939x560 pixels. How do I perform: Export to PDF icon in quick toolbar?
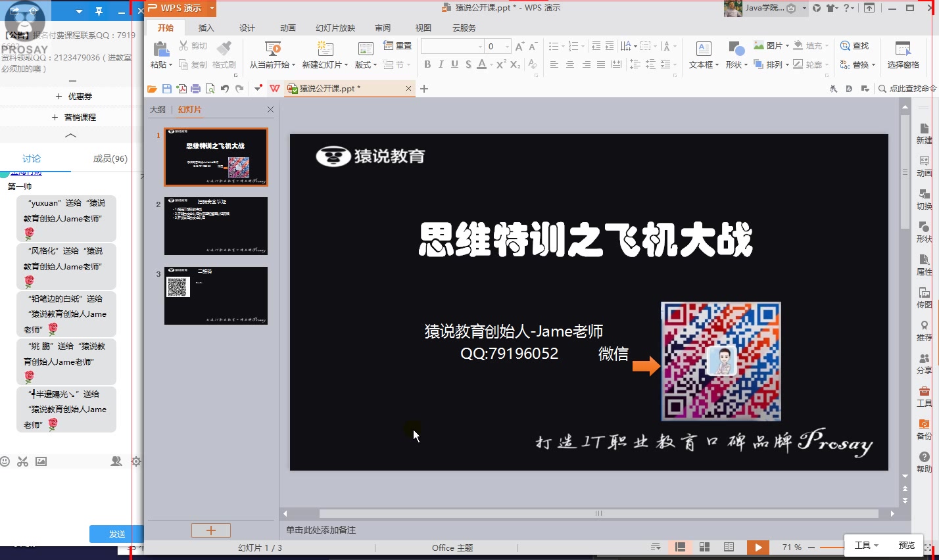[181, 89]
